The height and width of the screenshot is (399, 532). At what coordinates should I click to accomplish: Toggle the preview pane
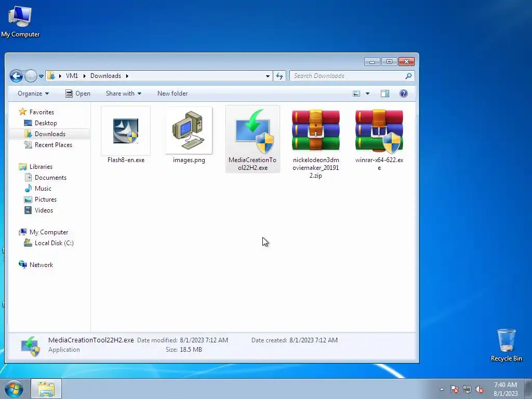click(x=385, y=94)
